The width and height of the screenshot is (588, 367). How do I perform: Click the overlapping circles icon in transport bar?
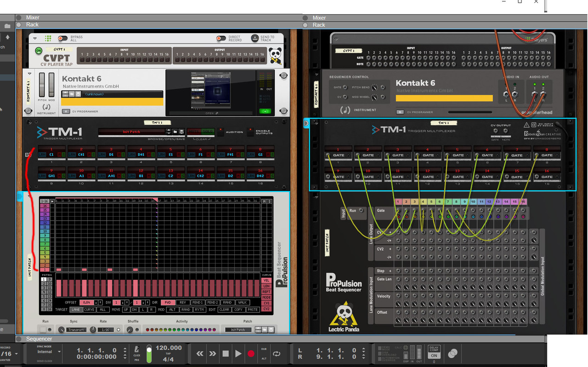(x=452, y=353)
